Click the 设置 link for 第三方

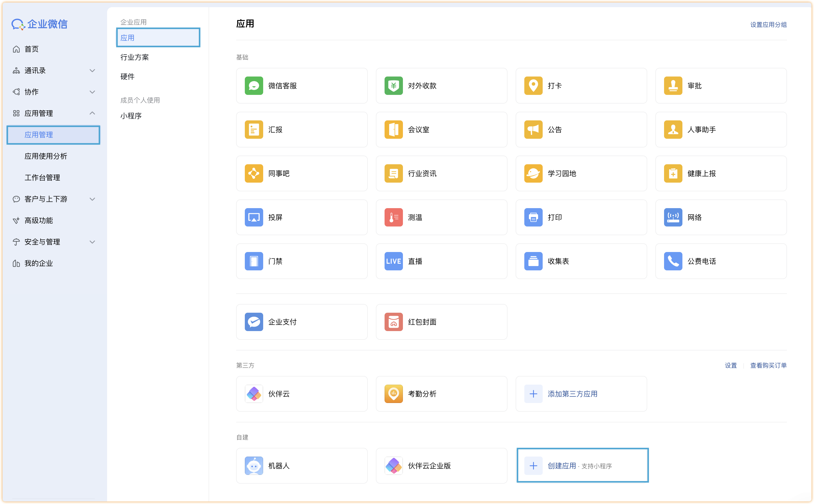click(x=730, y=365)
